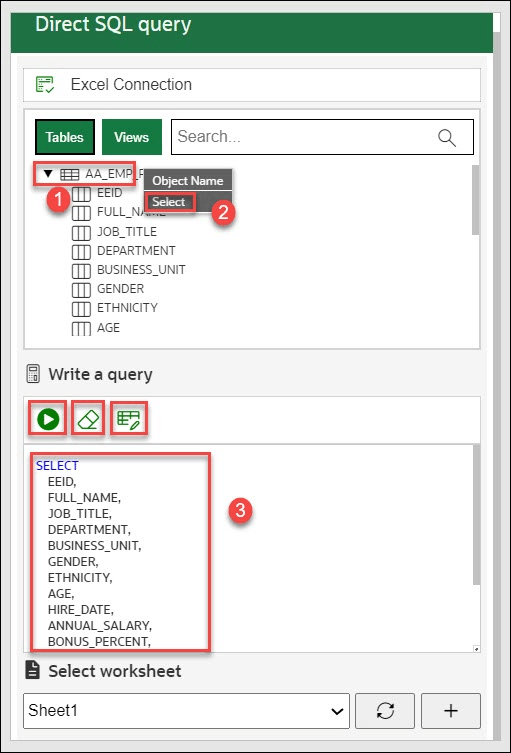Viewport: 511px width, 753px height.
Task: Clear the query with the eraser icon
Action: click(x=88, y=419)
